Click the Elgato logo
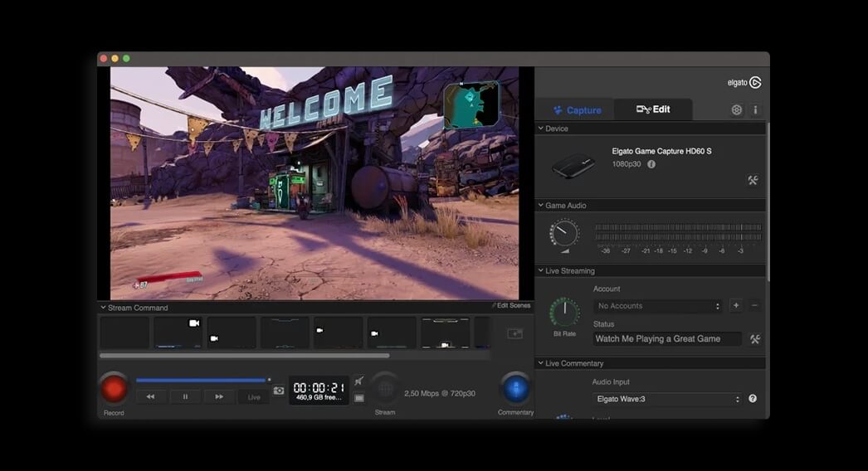 (x=744, y=82)
